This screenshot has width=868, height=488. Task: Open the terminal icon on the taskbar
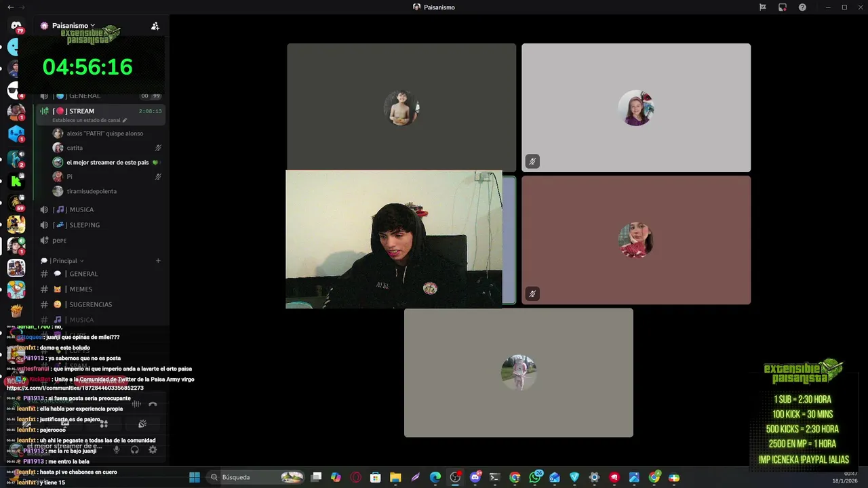click(495, 477)
